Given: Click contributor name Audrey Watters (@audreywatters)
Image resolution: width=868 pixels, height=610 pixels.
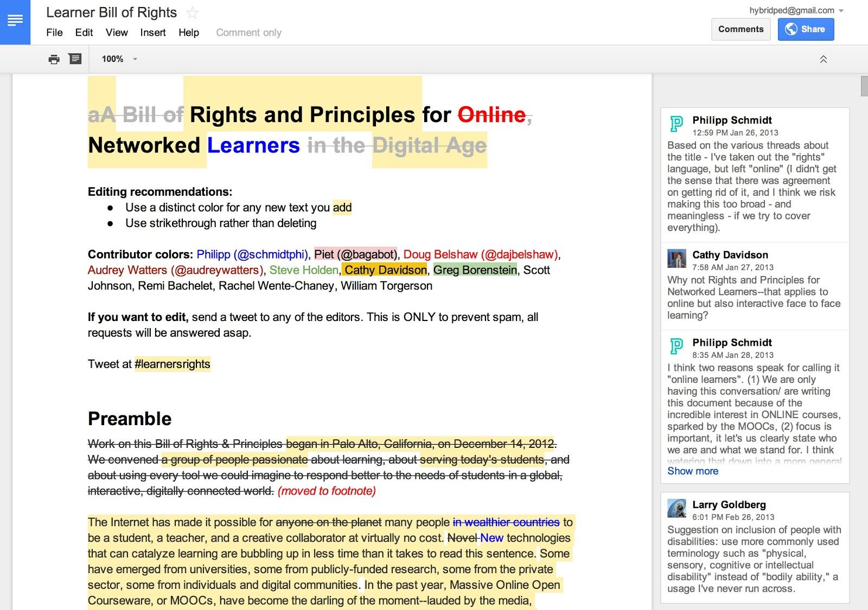Looking at the screenshot, I should pos(175,270).
